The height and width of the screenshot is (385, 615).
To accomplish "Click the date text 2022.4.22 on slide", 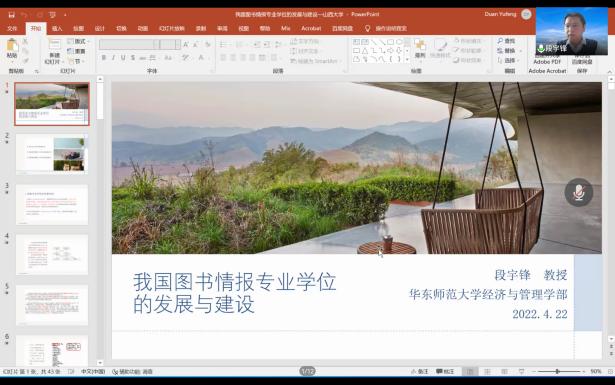I will pos(540,314).
